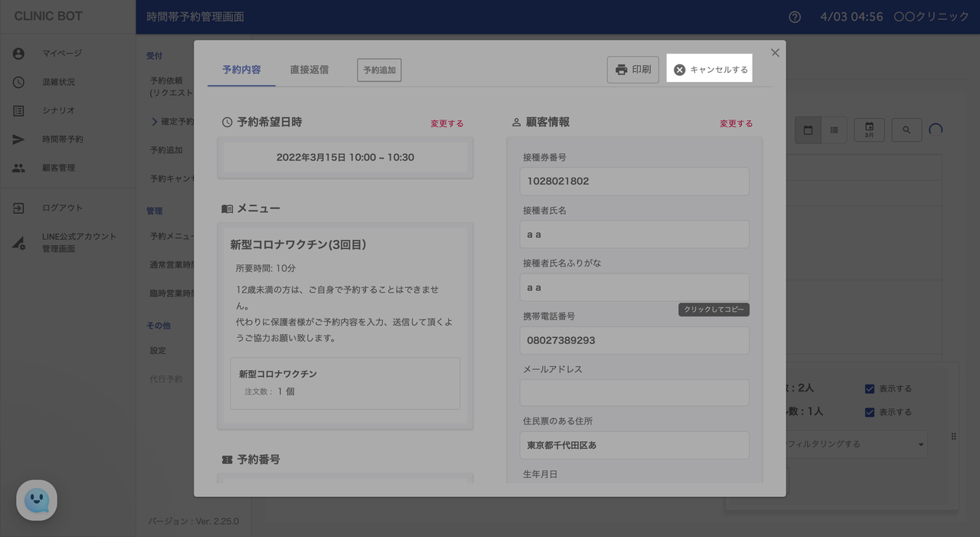Click 変更する next to 顧客情報
This screenshot has height=537, width=980.
(736, 123)
